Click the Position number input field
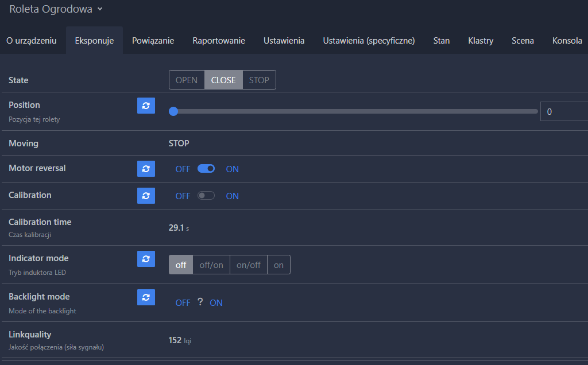Screen dimensions: 588x365 point(563,112)
